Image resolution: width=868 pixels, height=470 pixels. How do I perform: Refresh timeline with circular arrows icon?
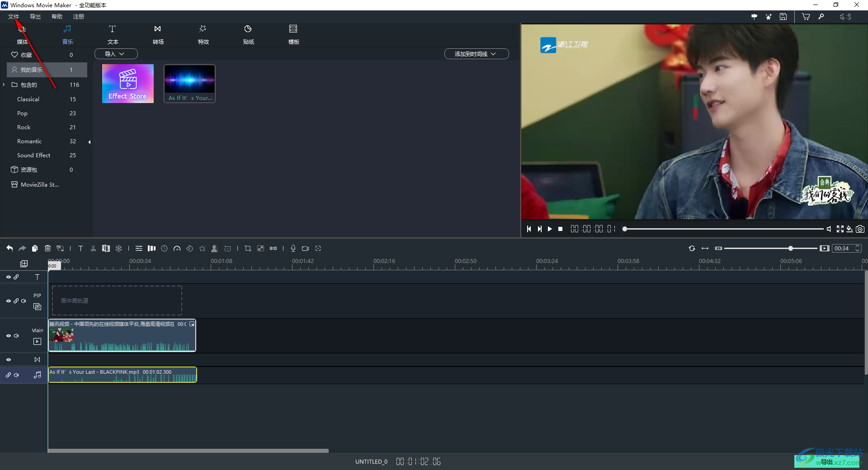(x=692, y=248)
